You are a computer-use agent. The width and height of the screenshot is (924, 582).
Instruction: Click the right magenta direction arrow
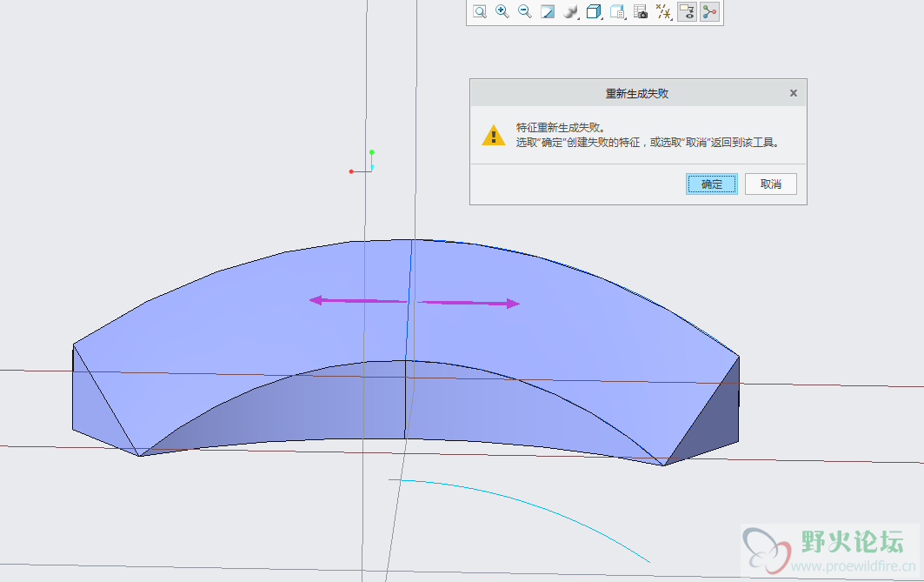point(469,303)
